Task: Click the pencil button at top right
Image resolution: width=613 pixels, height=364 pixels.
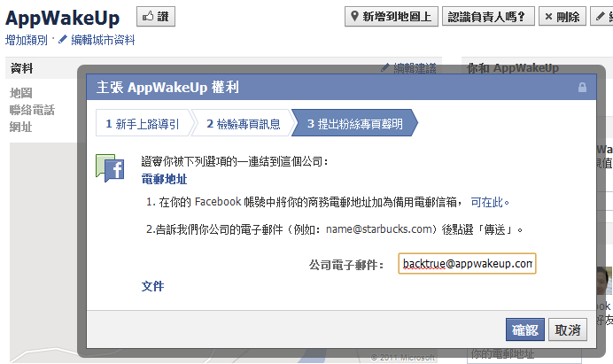Action: [602, 17]
